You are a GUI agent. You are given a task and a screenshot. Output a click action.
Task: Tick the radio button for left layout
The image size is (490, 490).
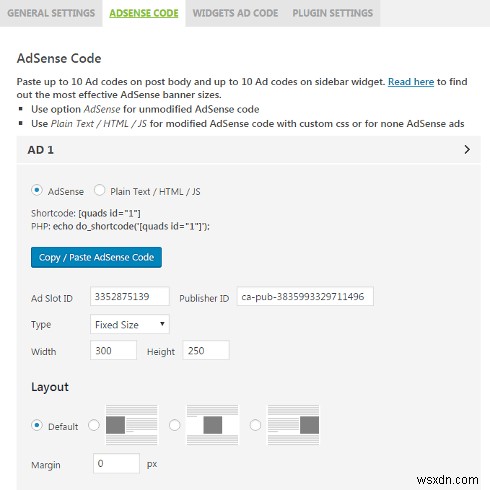pyautogui.click(x=94, y=425)
